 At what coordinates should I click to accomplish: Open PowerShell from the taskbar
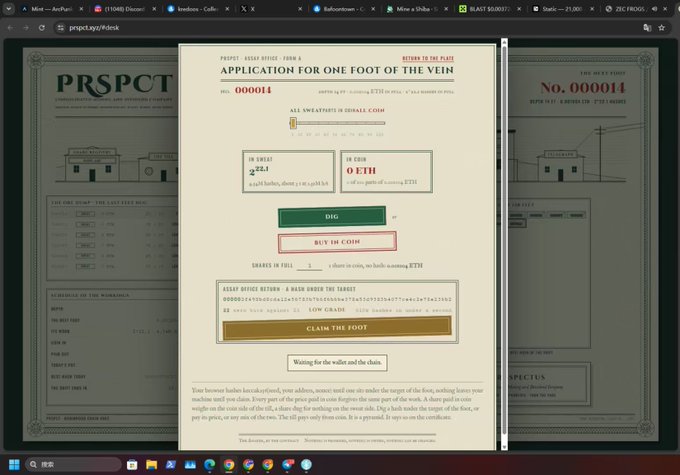[x=170, y=465]
